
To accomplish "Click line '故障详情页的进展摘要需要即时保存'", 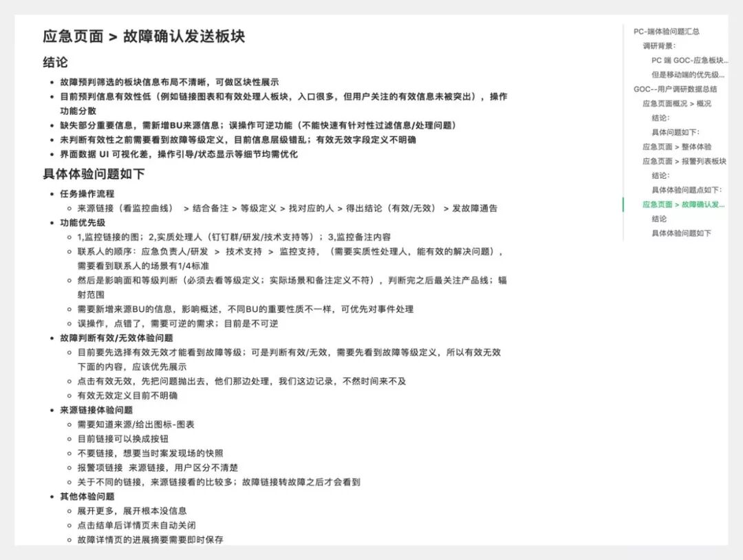I will (150, 539).
